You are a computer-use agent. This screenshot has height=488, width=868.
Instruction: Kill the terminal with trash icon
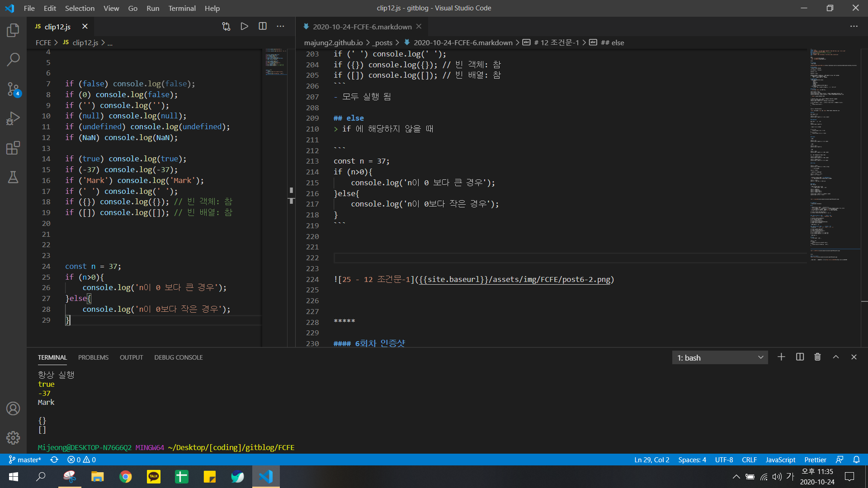point(817,357)
